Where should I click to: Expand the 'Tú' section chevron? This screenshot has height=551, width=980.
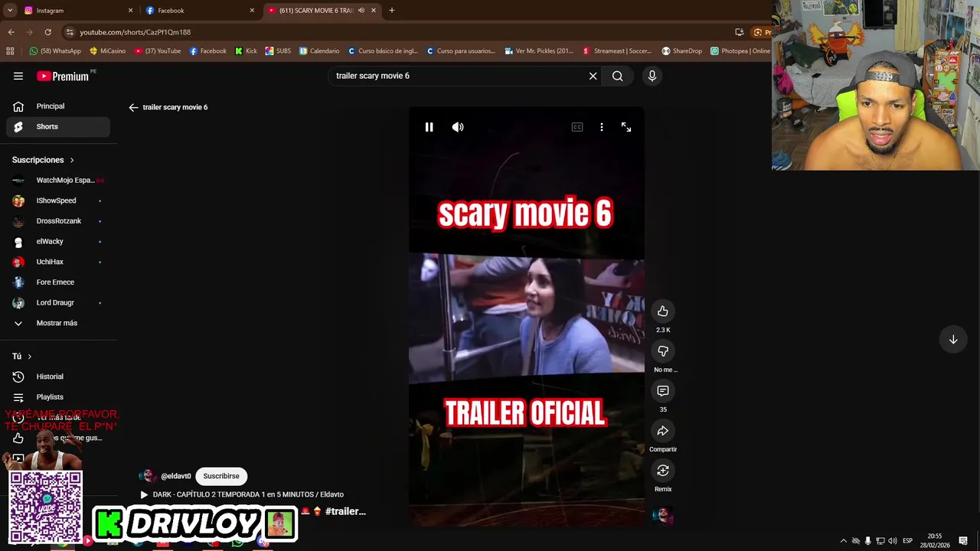tap(30, 357)
